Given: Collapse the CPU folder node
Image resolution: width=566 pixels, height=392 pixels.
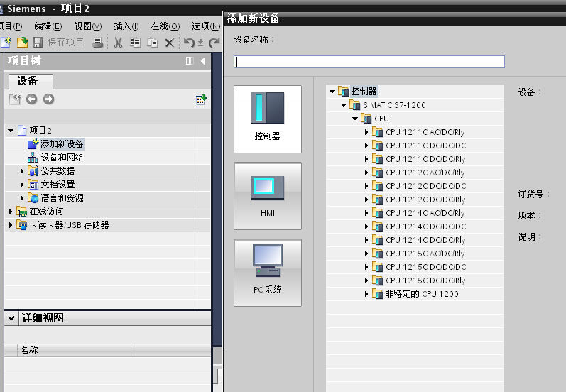Looking at the screenshot, I should [355, 119].
